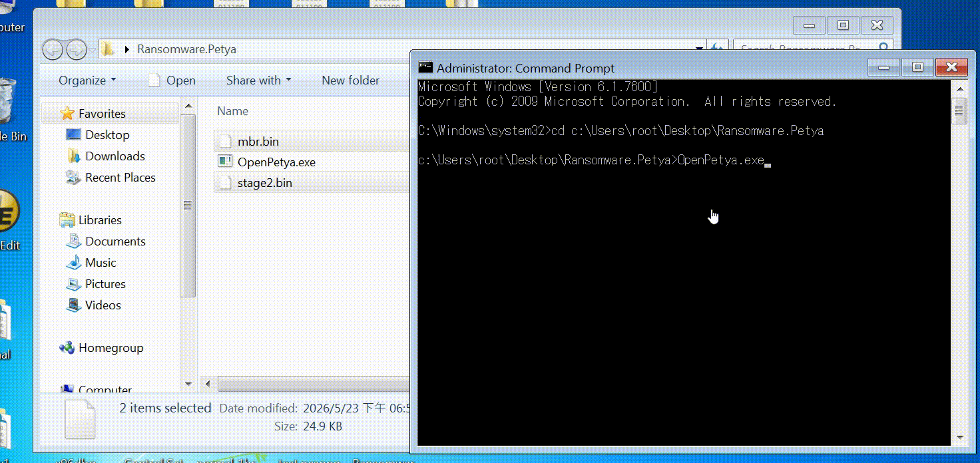Image resolution: width=980 pixels, height=463 pixels.
Task: Click the Downloads folder icon
Action: 74,156
